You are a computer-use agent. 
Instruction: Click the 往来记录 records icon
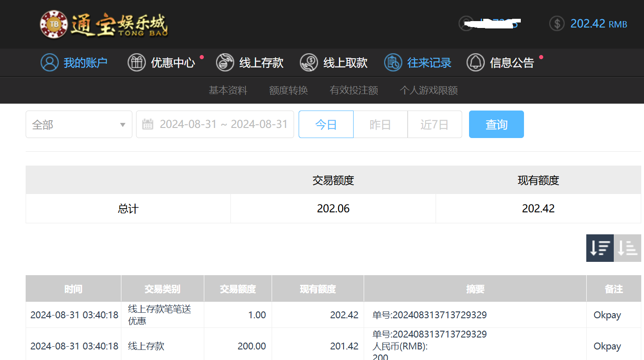pos(393,62)
